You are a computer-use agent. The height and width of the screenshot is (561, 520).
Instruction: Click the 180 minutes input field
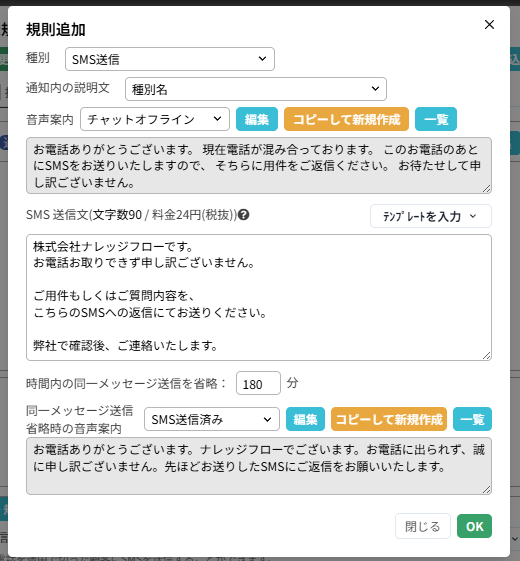(x=258, y=383)
